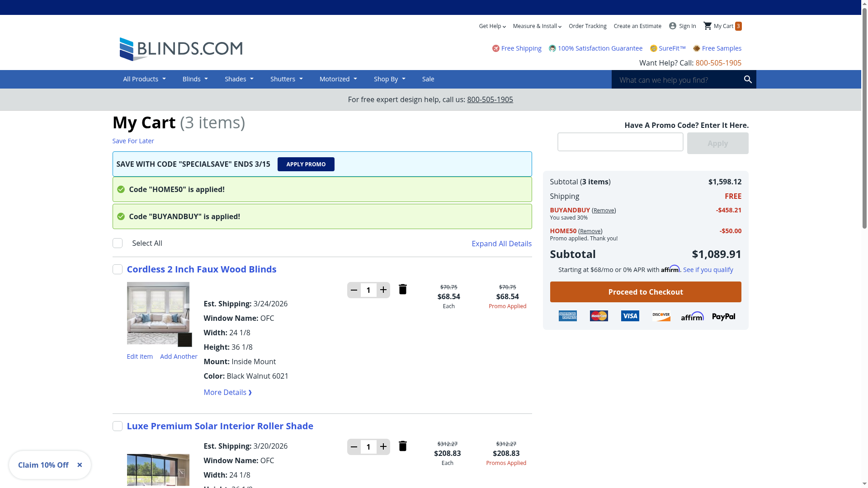Image resolution: width=868 pixels, height=488 pixels.
Task: Expand More Details for Faux Wood Blinds
Action: coord(227,392)
